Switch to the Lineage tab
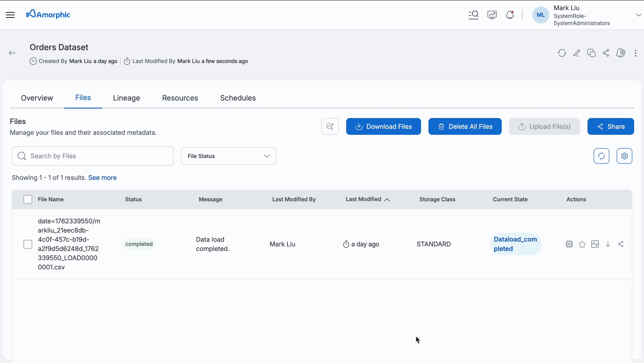The width and height of the screenshot is (644, 363). tap(126, 98)
